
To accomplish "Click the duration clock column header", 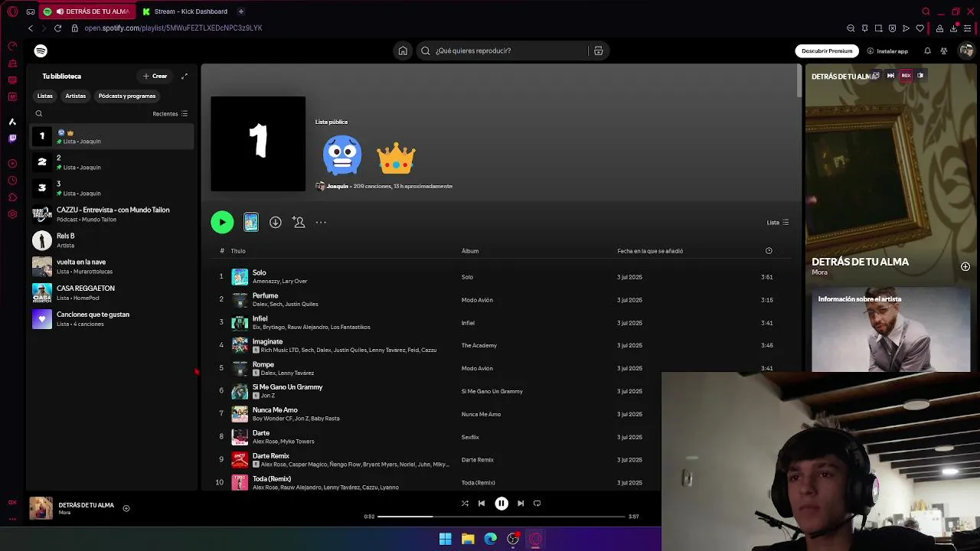I will click(769, 251).
